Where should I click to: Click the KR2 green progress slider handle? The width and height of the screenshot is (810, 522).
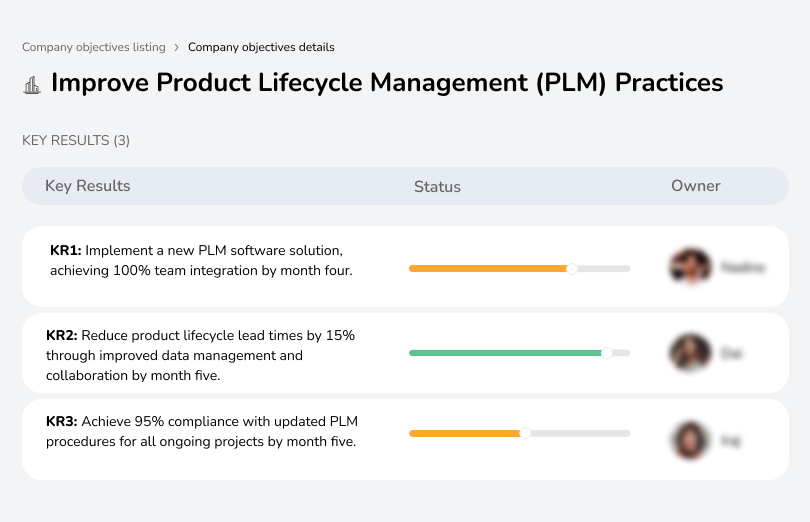click(x=607, y=353)
